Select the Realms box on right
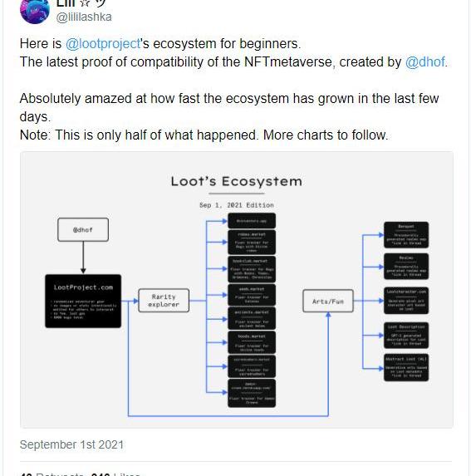471x476 pixels. pos(406,266)
